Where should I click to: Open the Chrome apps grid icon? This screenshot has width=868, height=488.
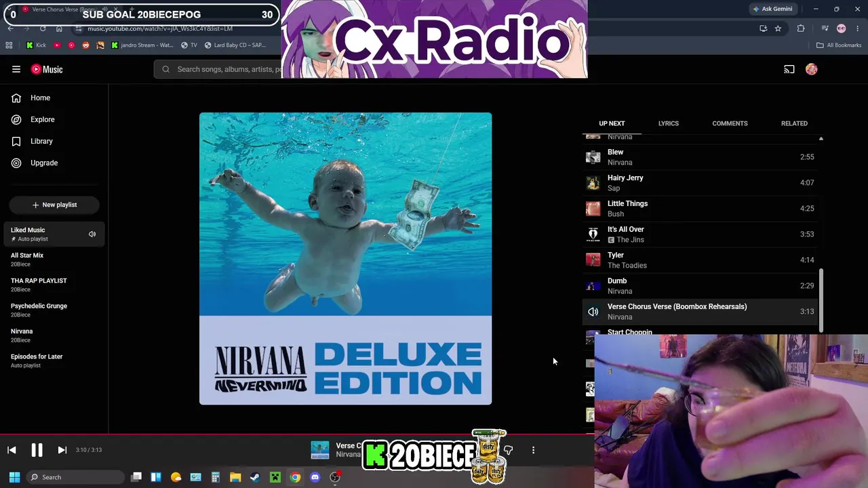(9, 45)
